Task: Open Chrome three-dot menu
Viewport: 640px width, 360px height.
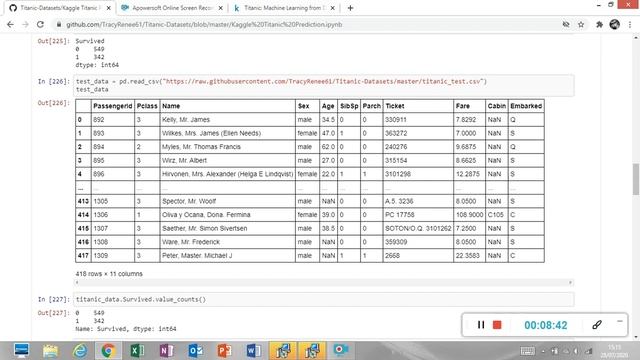Action: 630,24
